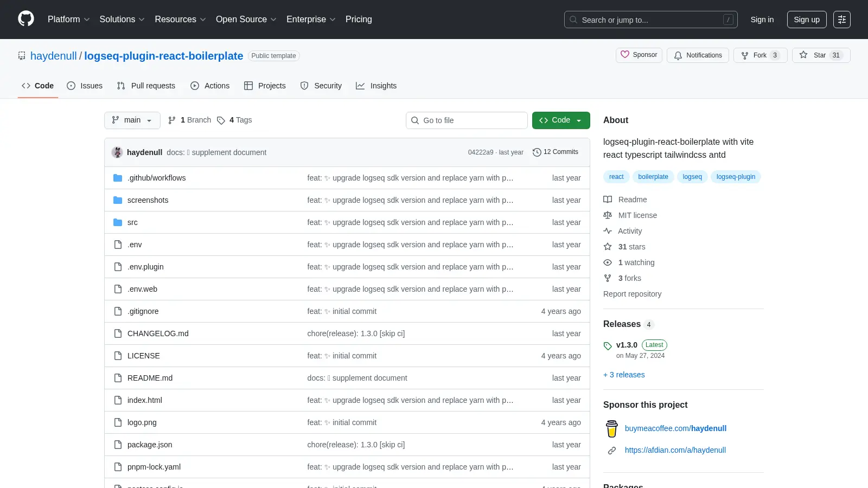
Task: Click the tags icon next to 4 Tags
Action: [x=221, y=120]
